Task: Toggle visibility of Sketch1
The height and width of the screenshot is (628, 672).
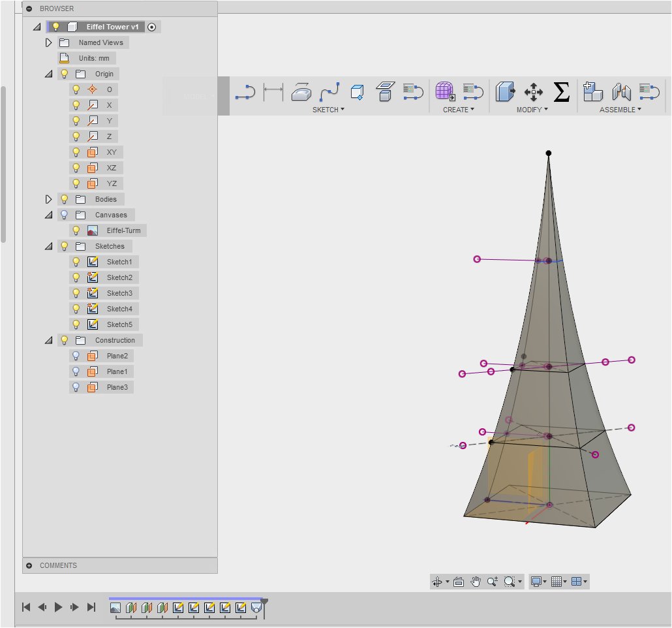Action: (x=76, y=262)
